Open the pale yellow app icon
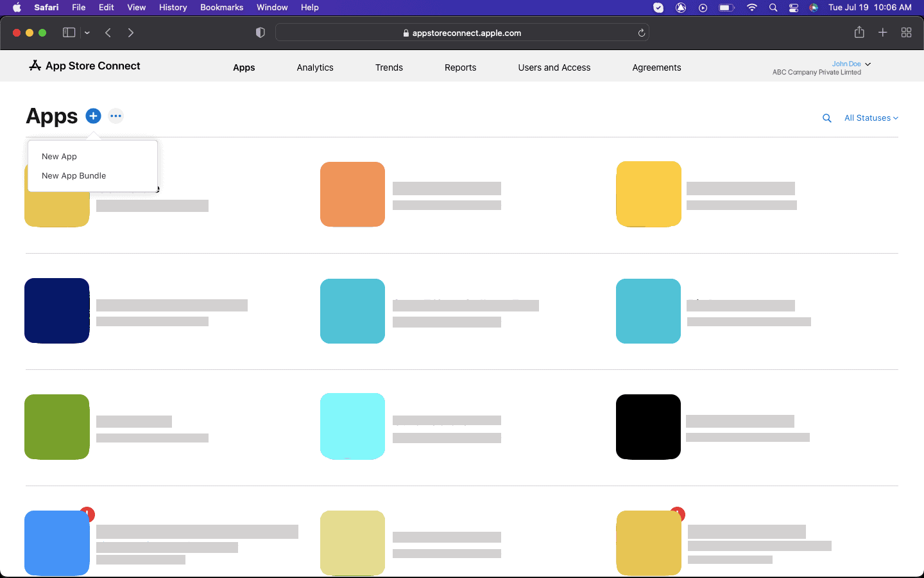Viewport: 924px width, 578px height. point(352,543)
